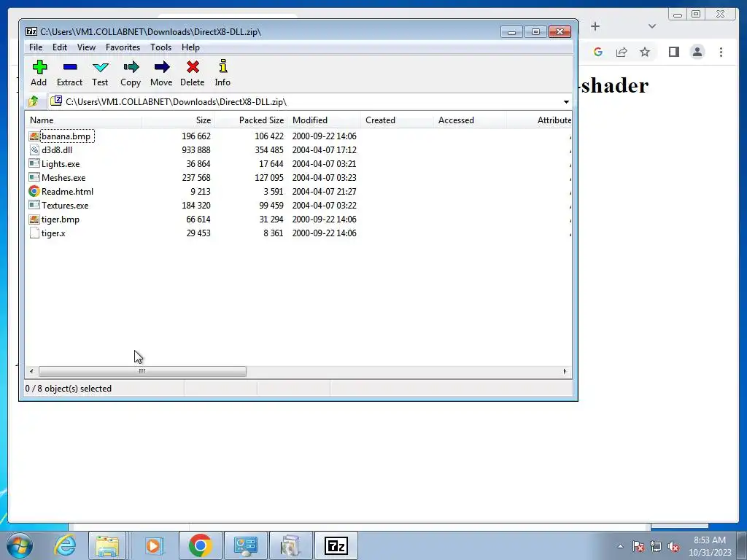747x560 pixels.
Task: Sort by Accessed column header
Action: tap(471, 120)
